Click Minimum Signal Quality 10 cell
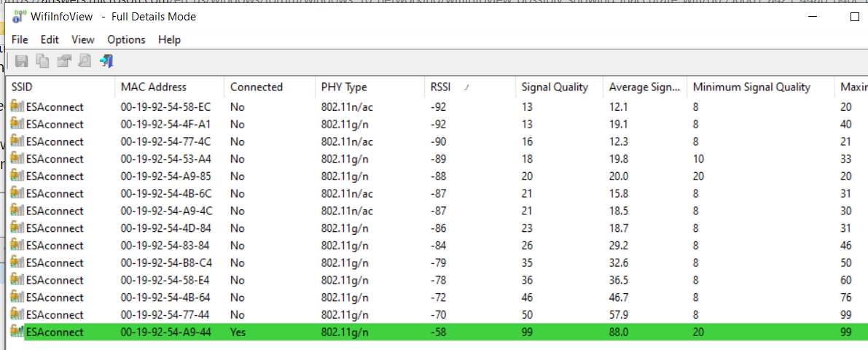The image size is (868, 350). 698,158
